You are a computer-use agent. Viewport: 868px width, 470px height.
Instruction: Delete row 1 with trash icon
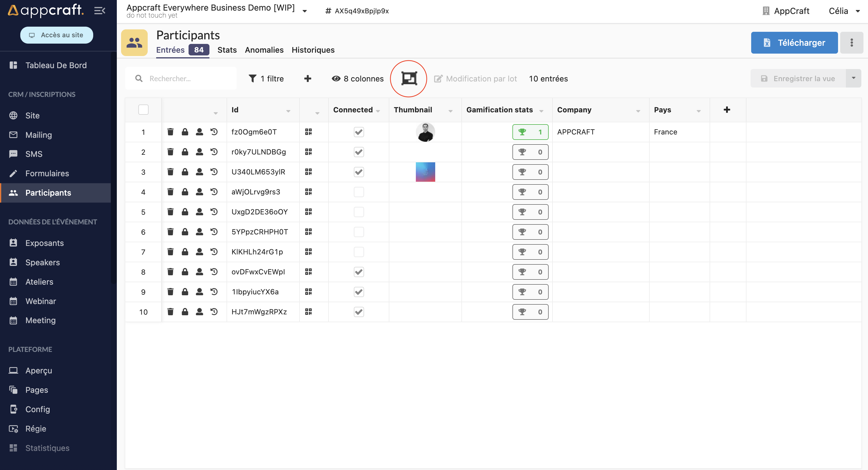[x=170, y=132]
